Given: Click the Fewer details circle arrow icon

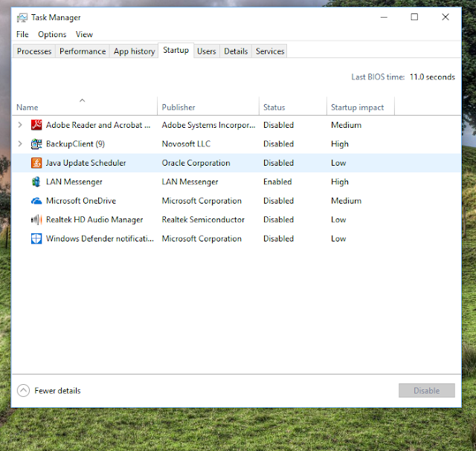Looking at the screenshot, I should point(23,391).
